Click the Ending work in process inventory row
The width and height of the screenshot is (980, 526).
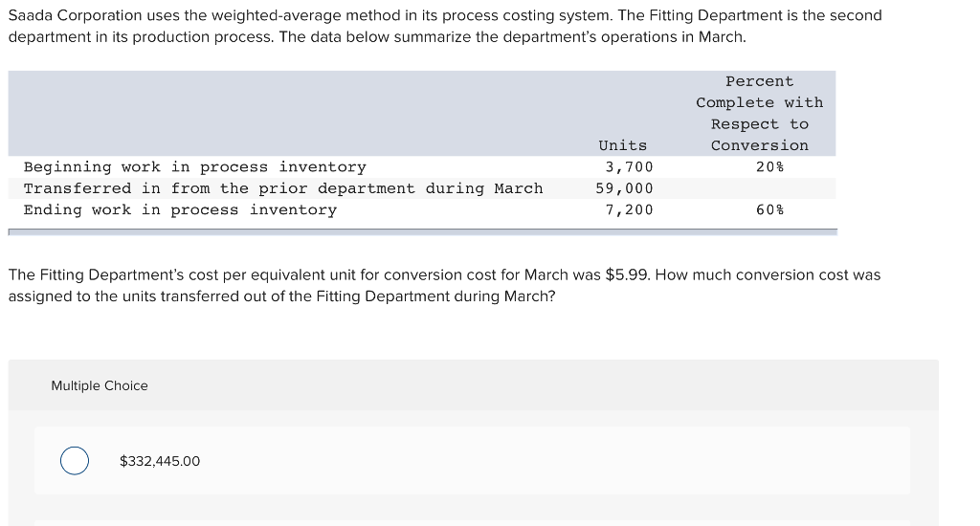click(180, 209)
